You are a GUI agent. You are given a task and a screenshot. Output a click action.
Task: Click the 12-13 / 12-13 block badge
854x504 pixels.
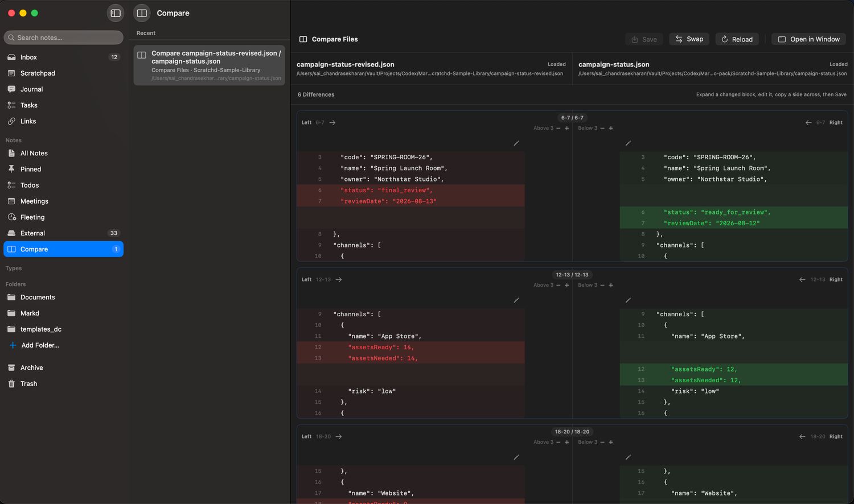coord(572,275)
